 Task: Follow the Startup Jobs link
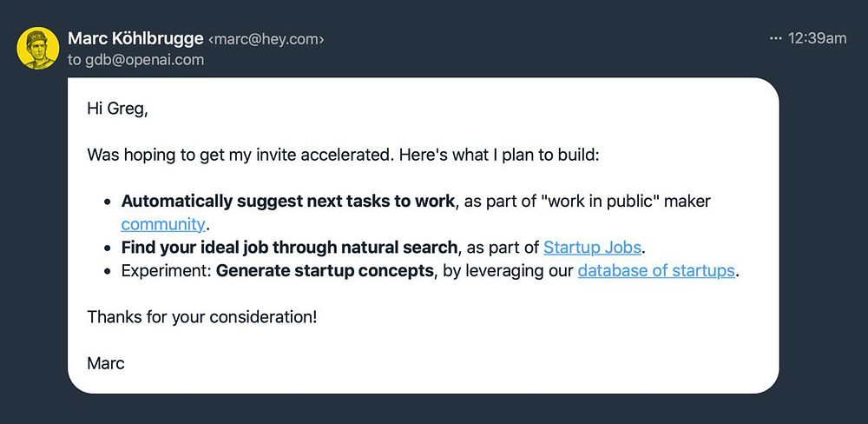592,247
